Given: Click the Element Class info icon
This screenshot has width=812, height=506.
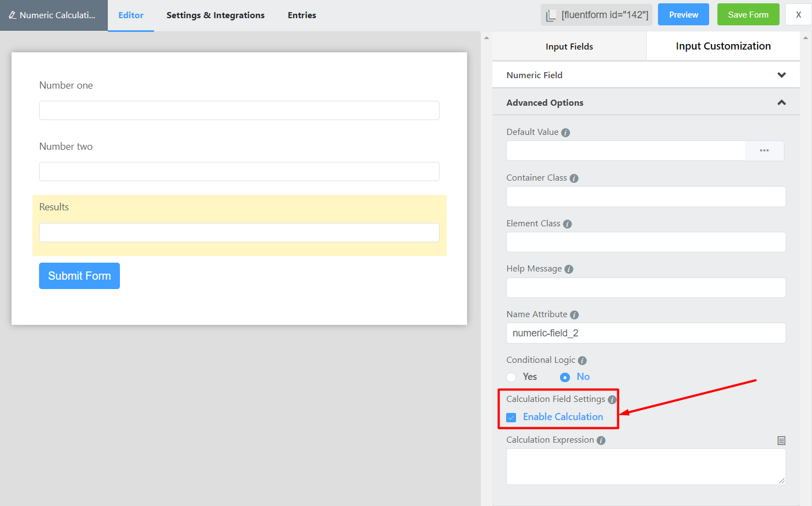Looking at the screenshot, I should coord(567,224).
